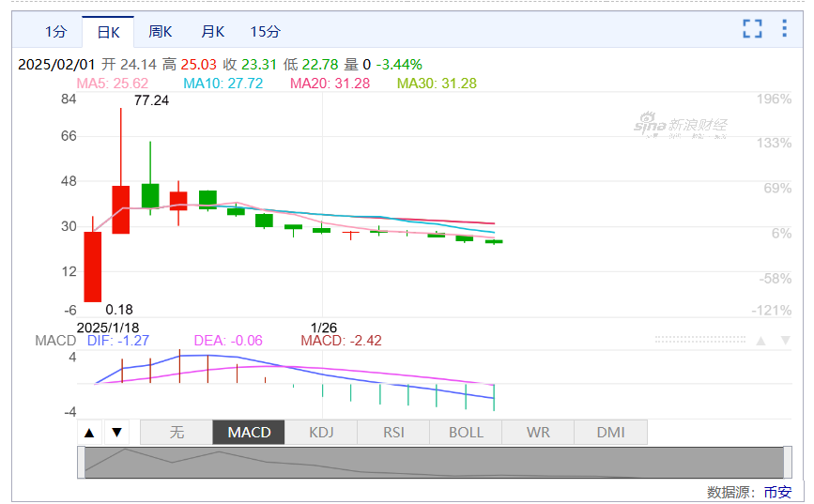Viewport: 814px width, 504px height.
Task: Click the 2025/02/01 date in header
Action: [56, 65]
